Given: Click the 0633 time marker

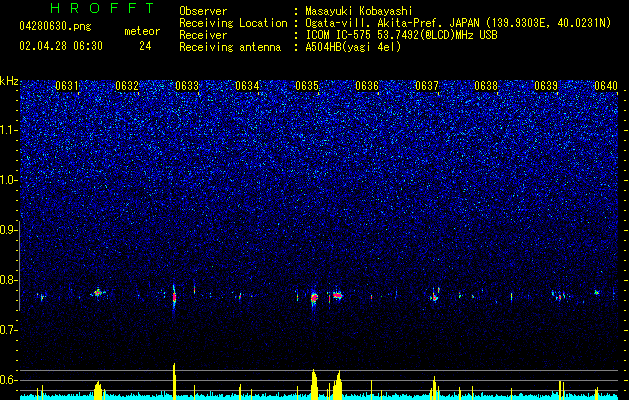Looking at the screenshot, I should tap(187, 85).
